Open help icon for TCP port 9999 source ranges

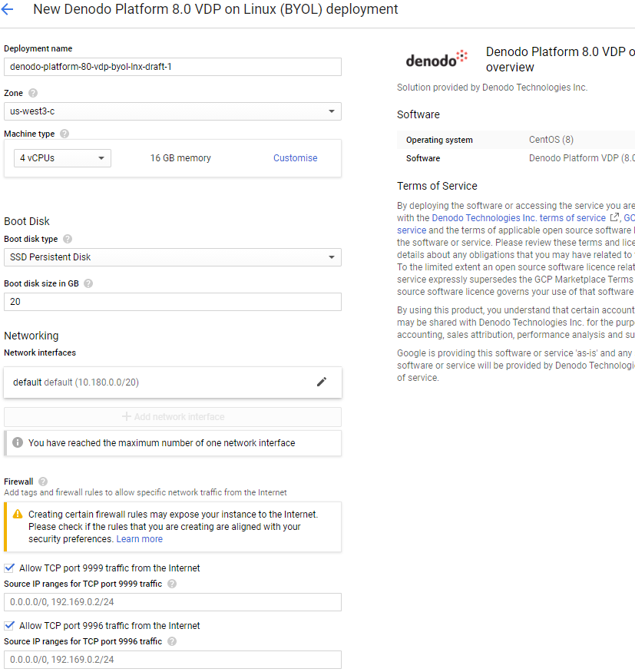click(x=172, y=584)
